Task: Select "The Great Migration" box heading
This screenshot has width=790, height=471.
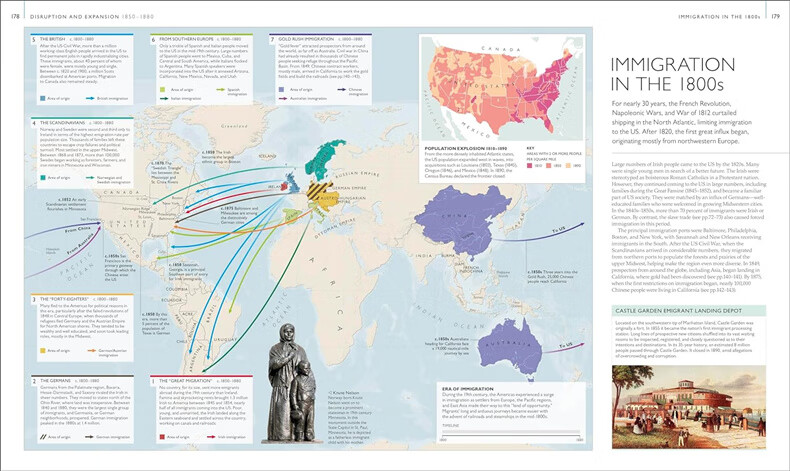Action: 180,380
